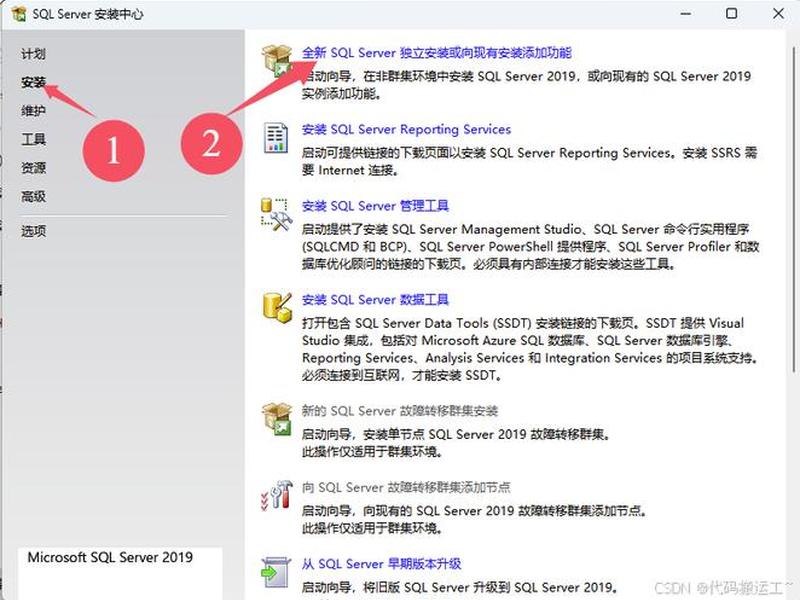Click 全新 SQL Server 独立安装 link

point(436,53)
